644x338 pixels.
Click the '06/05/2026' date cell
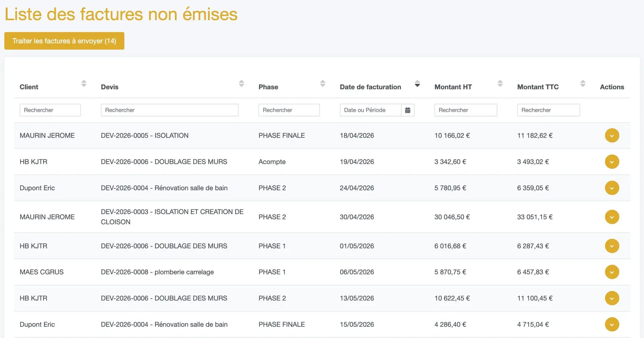coord(357,272)
